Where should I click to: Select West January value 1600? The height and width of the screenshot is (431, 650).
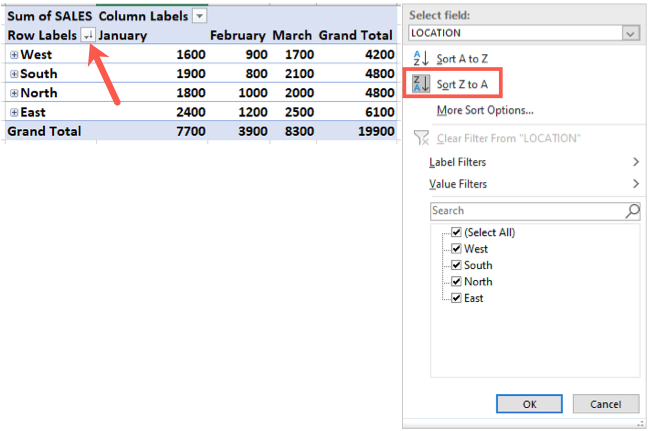(191, 54)
